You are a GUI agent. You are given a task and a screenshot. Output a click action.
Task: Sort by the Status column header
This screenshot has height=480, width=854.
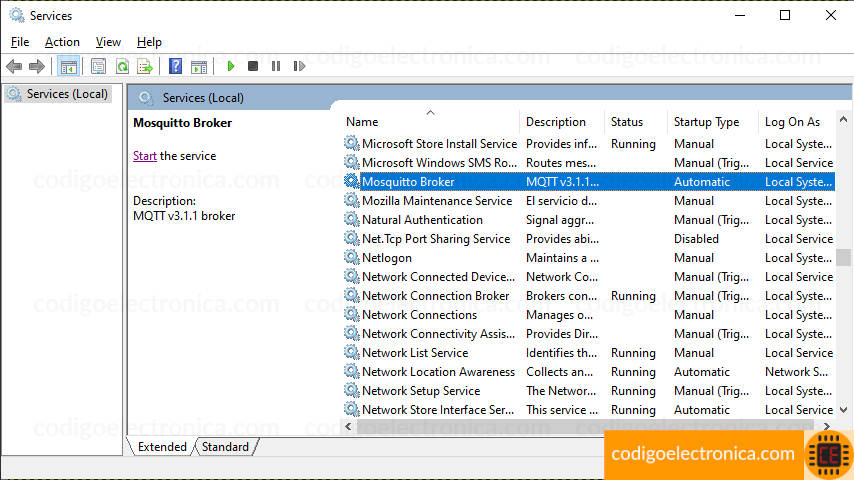click(636, 122)
